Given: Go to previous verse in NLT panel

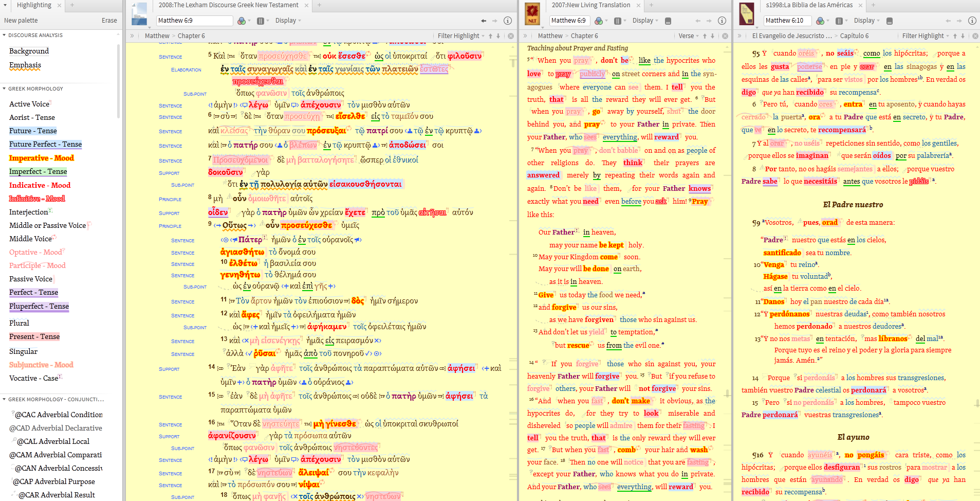Looking at the screenshot, I should click(705, 36).
